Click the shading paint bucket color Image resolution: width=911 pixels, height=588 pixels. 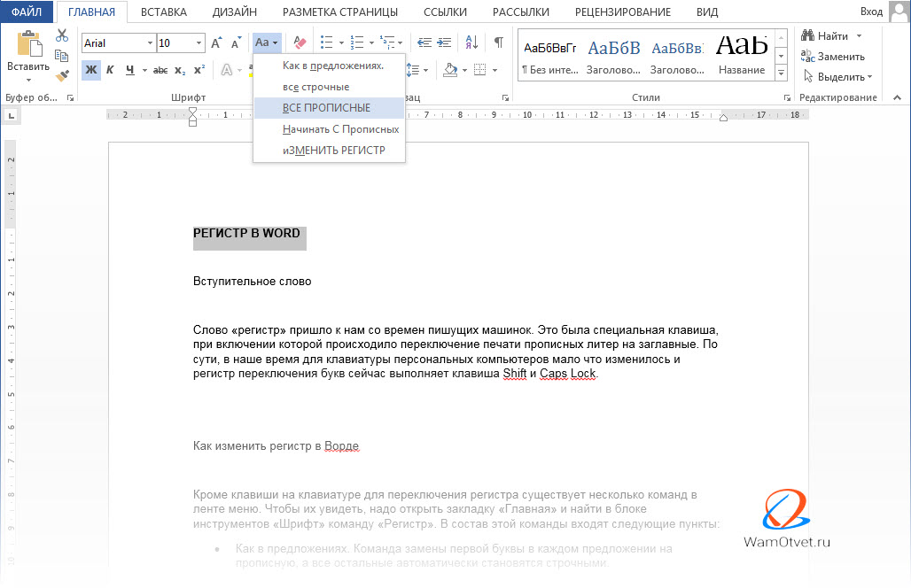click(x=450, y=70)
